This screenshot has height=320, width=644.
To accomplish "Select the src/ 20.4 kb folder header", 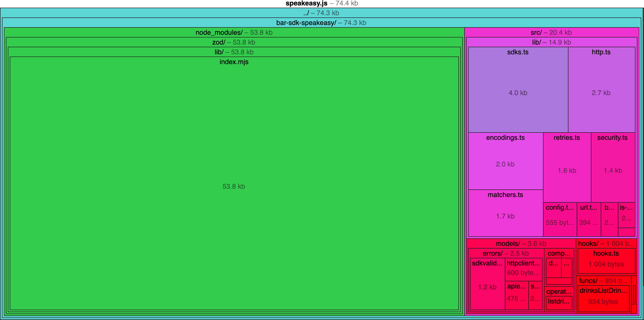I will [x=551, y=33].
